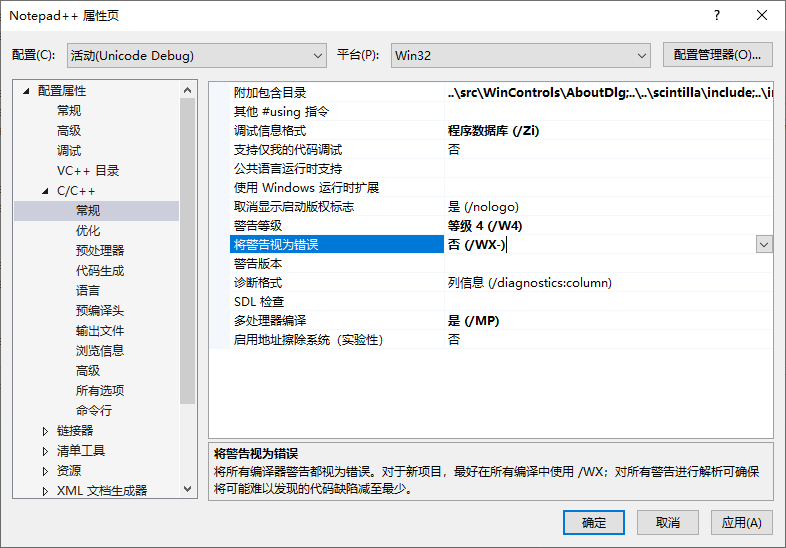Expand the 链接器 tree node

coord(45,431)
